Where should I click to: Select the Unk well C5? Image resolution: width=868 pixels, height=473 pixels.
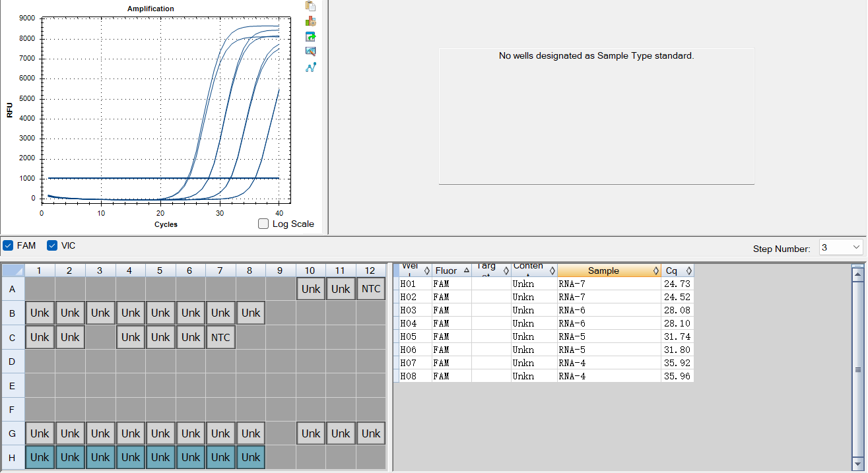pyautogui.click(x=160, y=337)
